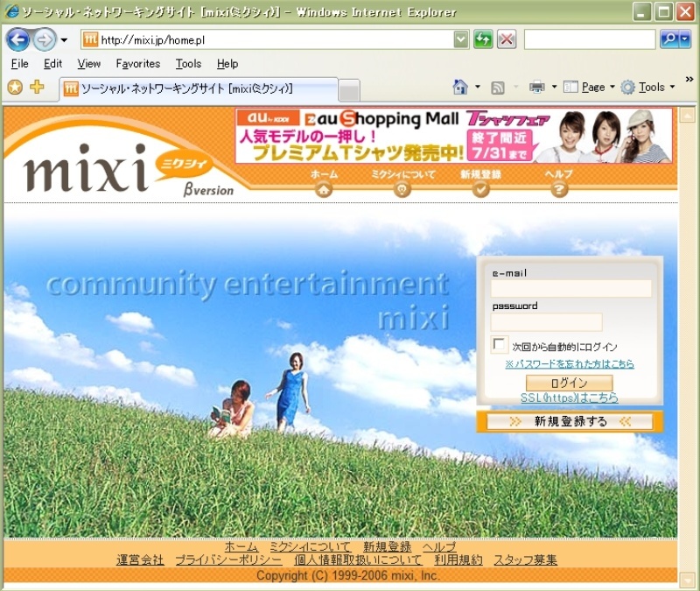Viewport: 700px width, 591px height.
Task: Expand the command bar overflow chevron
Action: [x=689, y=79]
